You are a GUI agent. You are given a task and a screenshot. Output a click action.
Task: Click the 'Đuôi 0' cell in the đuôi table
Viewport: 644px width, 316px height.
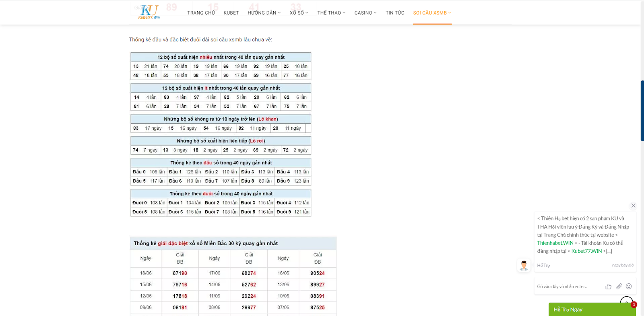(x=149, y=203)
